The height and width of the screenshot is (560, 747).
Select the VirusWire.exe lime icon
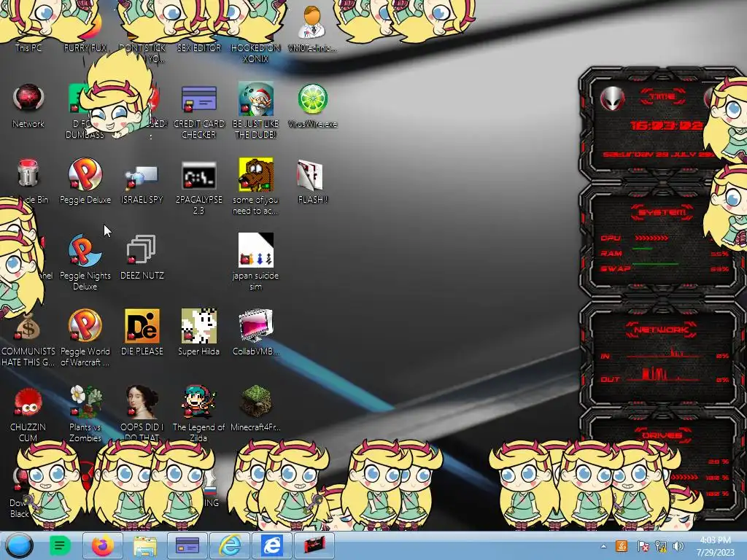(x=312, y=98)
